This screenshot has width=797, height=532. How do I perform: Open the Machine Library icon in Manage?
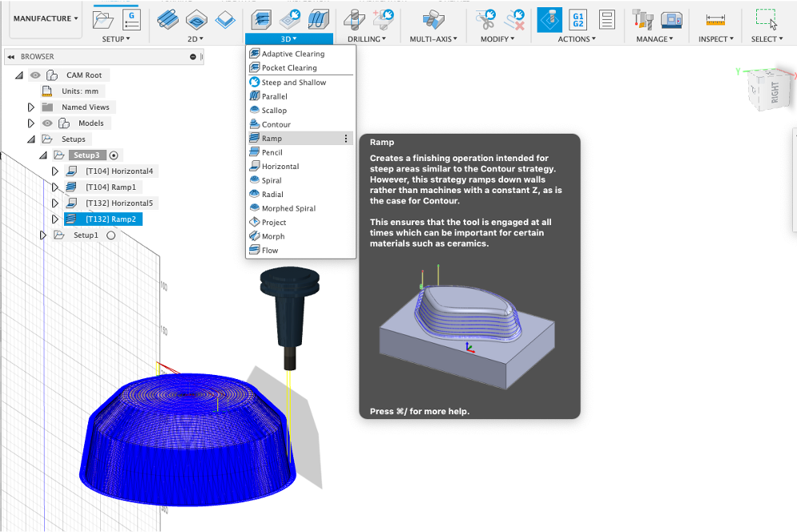671,20
